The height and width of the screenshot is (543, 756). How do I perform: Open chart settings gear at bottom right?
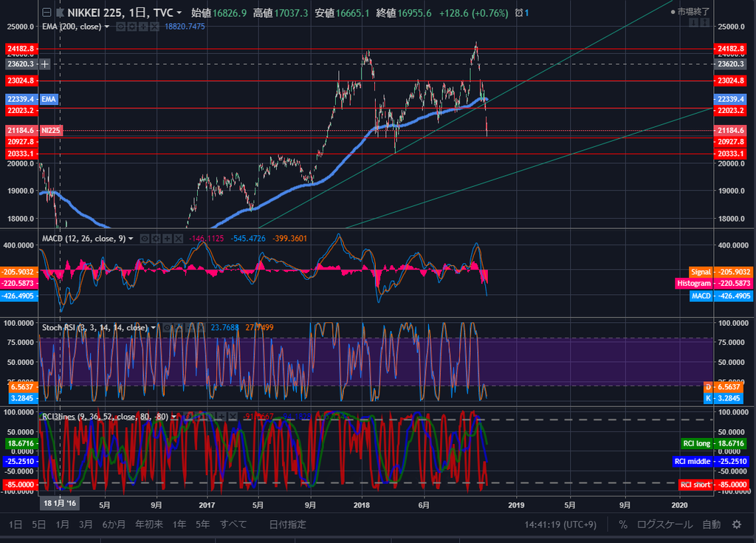pyautogui.click(x=737, y=525)
